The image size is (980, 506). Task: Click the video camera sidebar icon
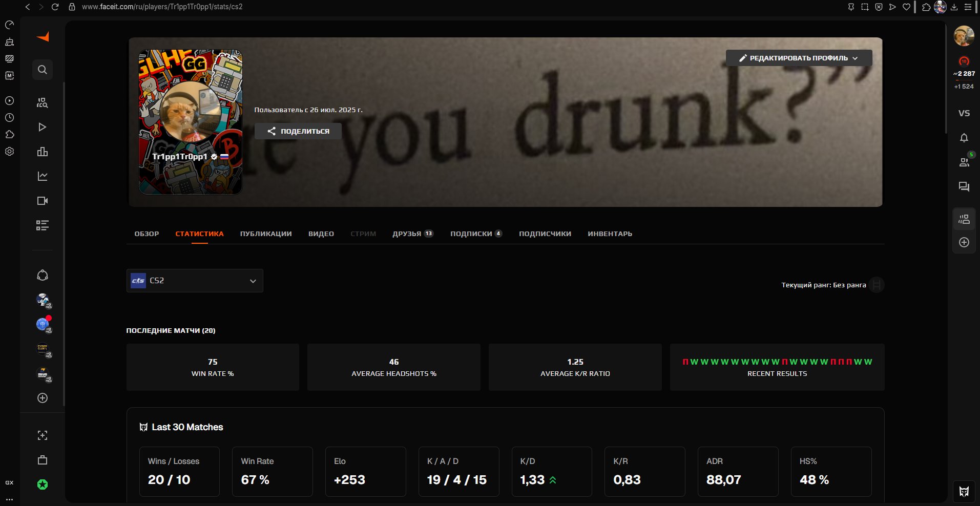(x=43, y=201)
